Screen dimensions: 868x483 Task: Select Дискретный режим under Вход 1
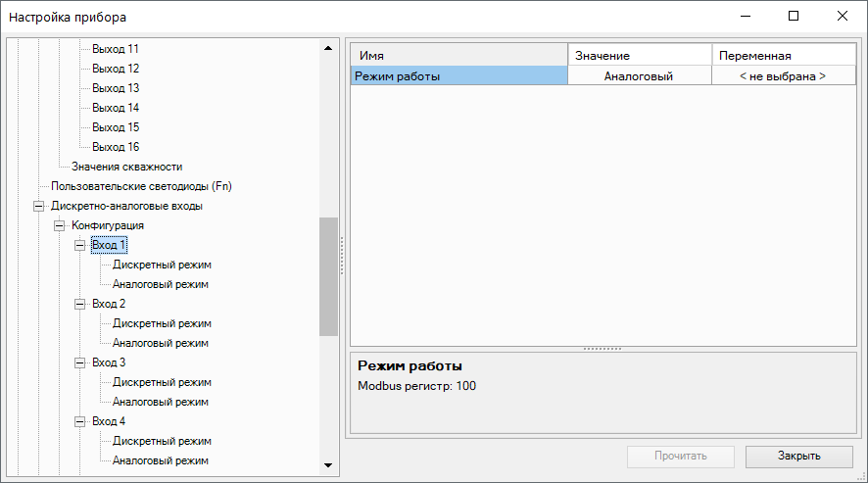162,265
